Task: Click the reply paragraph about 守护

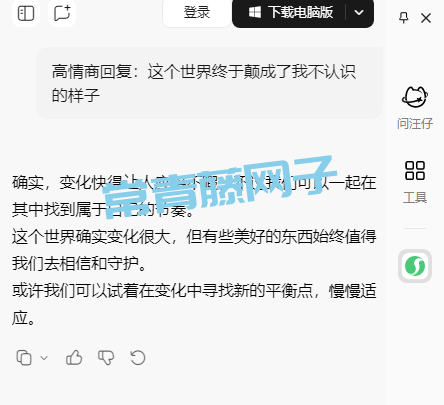Action: tap(194, 250)
